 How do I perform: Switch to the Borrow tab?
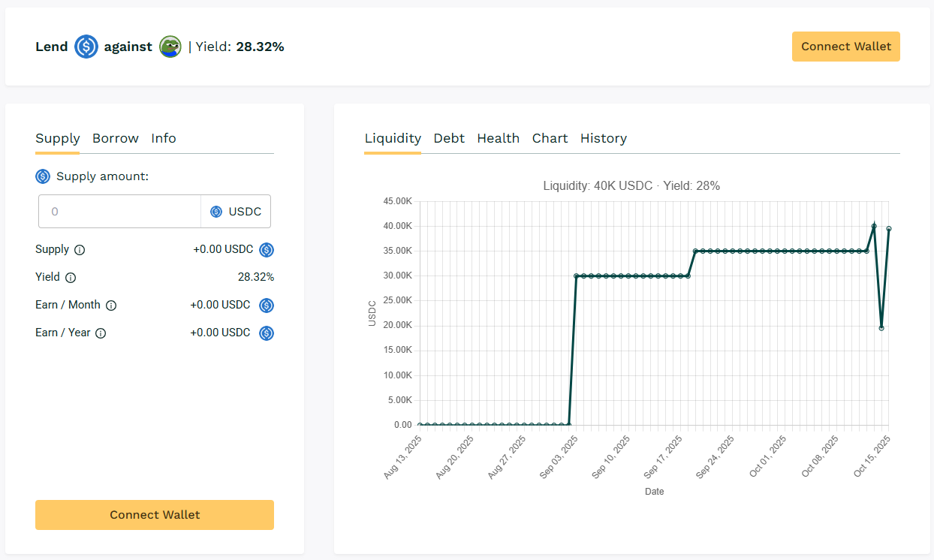[x=116, y=138]
